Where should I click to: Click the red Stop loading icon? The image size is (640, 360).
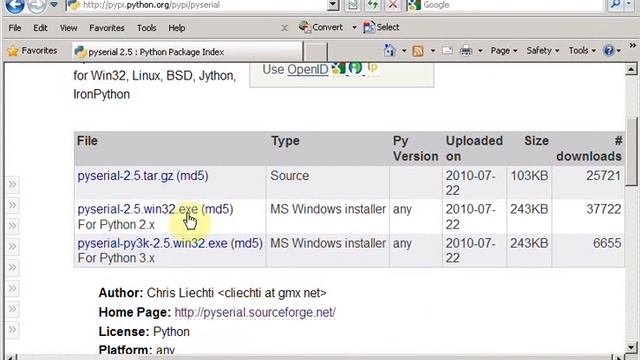(393, 5)
